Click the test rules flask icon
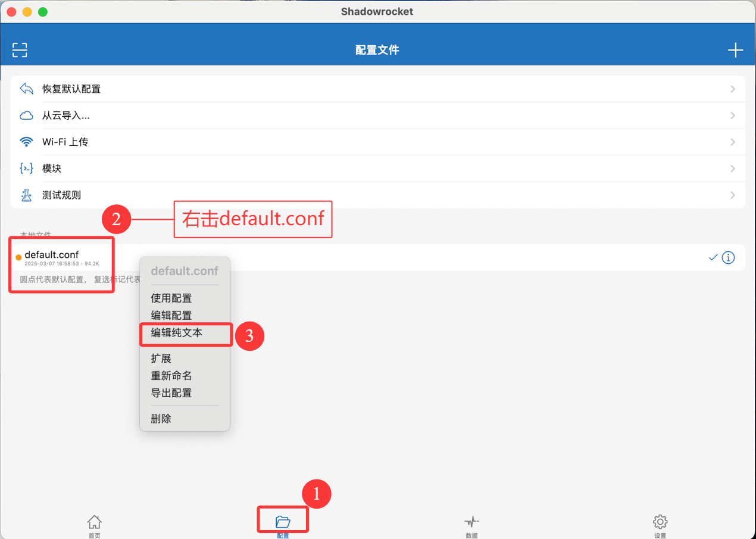This screenshot has height=539, width=756. (26, 195)
